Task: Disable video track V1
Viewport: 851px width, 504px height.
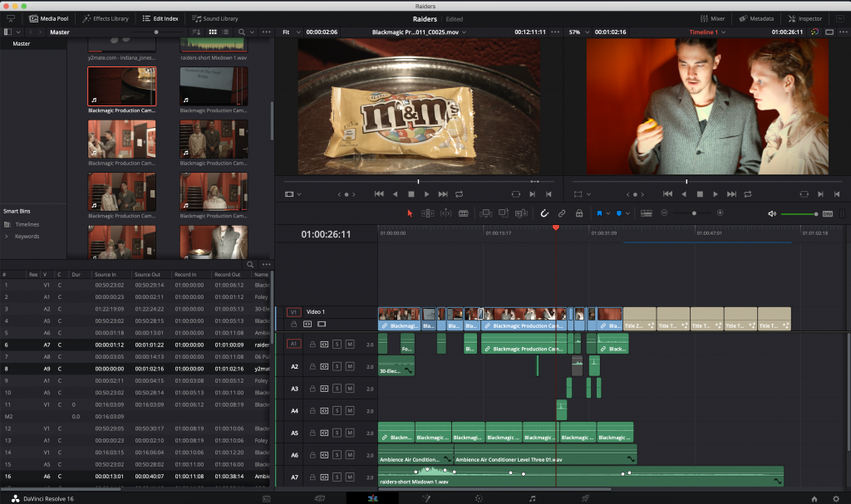Action: pyautogui.click(x=322, y=324)
